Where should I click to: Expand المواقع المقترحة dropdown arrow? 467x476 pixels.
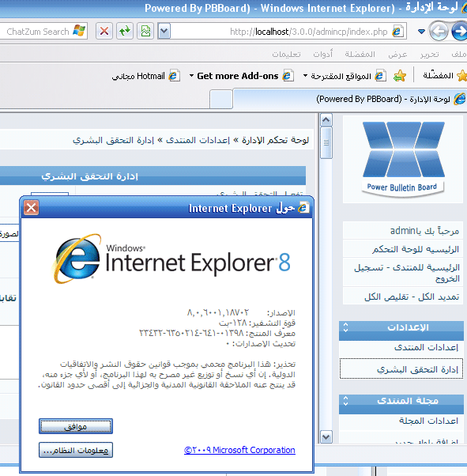click(305, 75)
